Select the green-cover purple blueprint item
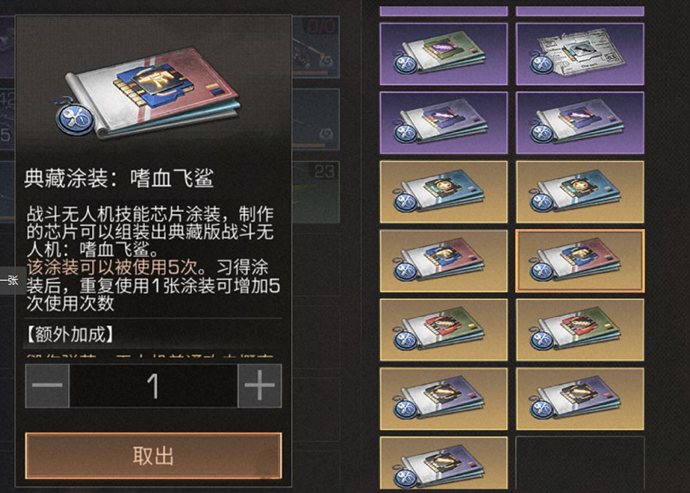 [444, 54]
